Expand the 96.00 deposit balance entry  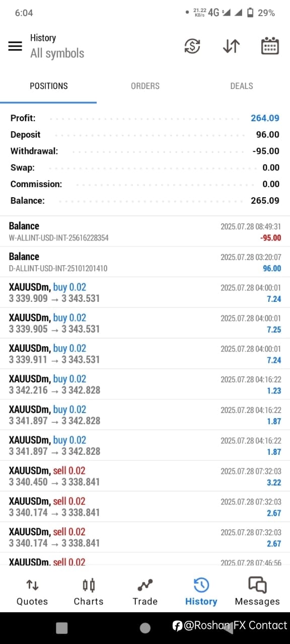click(x=145, y=262)
